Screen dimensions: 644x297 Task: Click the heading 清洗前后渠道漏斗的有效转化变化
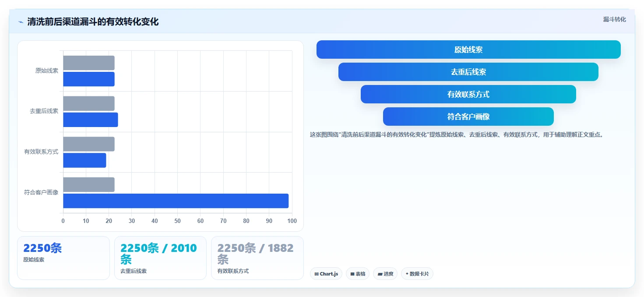pos(93,21)
